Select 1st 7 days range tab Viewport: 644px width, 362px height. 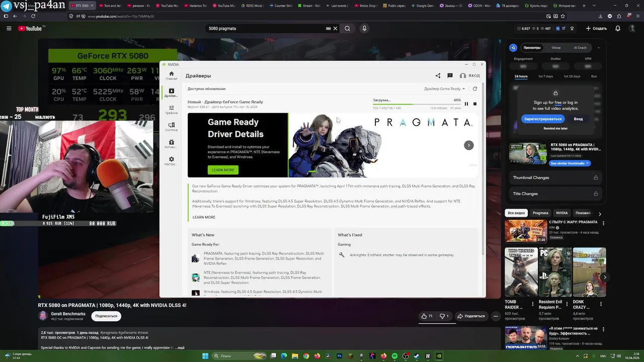pyautogui.click(x=545, y=76)
